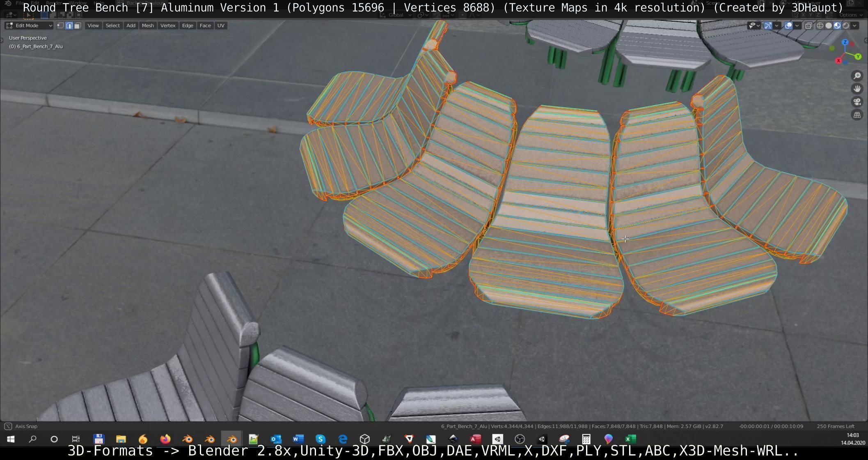Open the Select menu

point(112,25)
